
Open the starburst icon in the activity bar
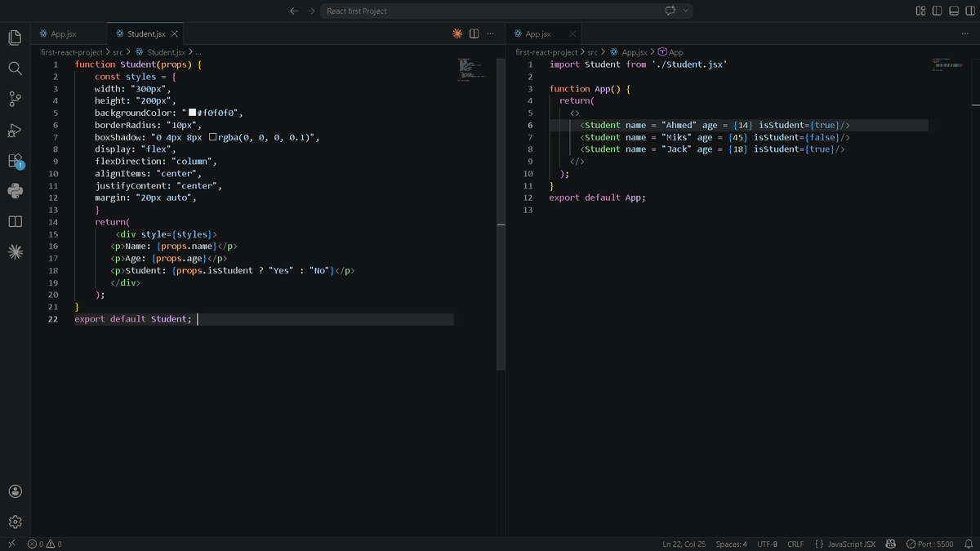click(15, 253)
